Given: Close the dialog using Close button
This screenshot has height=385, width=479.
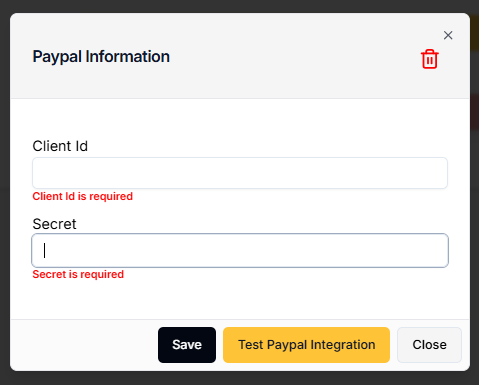Looking at the screenshot, I should tap(429, 345).
